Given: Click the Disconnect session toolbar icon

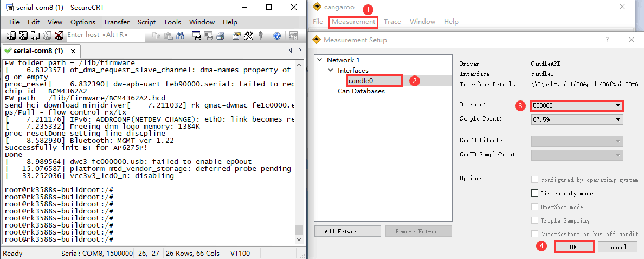Looking at the screenshot, I should pos(59,36).
